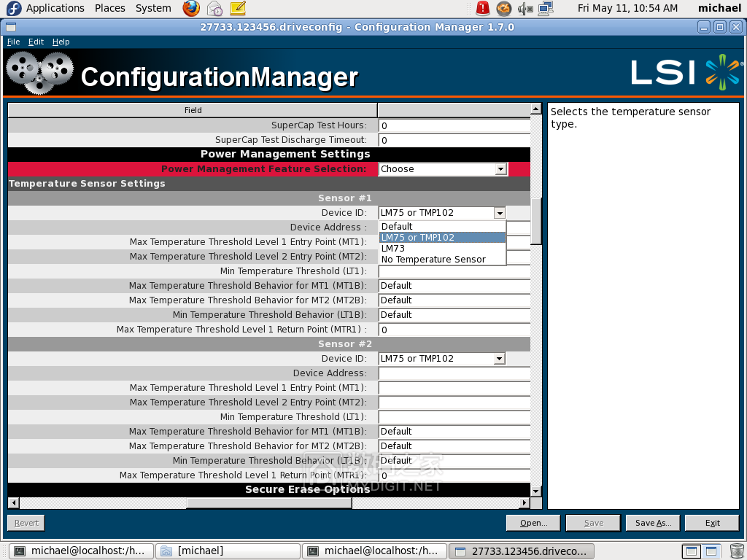Click Sensor #1 MT2B behavior field
Image resolution: width=747 pixels, height=560 pixels.
pos(454,300)
